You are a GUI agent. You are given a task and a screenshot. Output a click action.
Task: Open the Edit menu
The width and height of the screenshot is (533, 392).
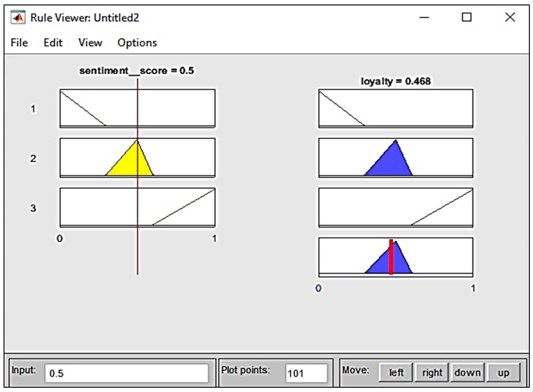[53, 43]
